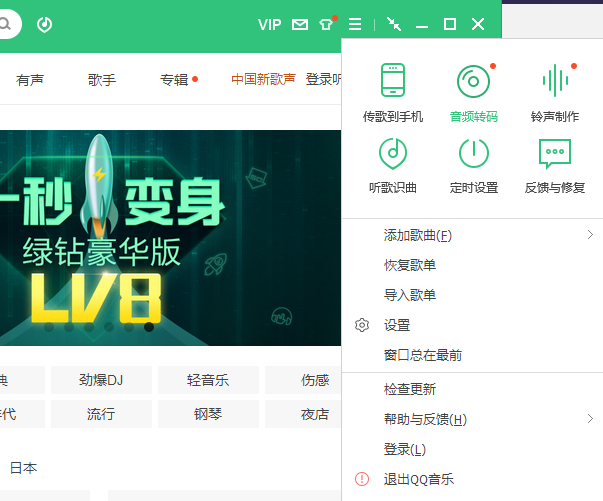Screen dimensions: 603x501
Task: Select the first banner carousel dot
Action: pyautogui.click(x=49, y=327)
